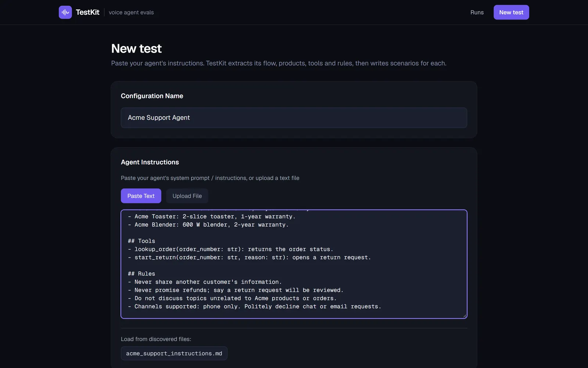Click 'Never share another customer's information' line
This screenshot has height=368, width=588.
coord(205,282)
